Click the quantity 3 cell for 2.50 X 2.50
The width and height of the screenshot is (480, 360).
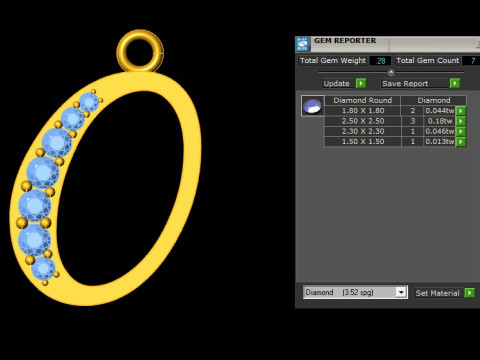pyautogui.click(x=412, y=121)
